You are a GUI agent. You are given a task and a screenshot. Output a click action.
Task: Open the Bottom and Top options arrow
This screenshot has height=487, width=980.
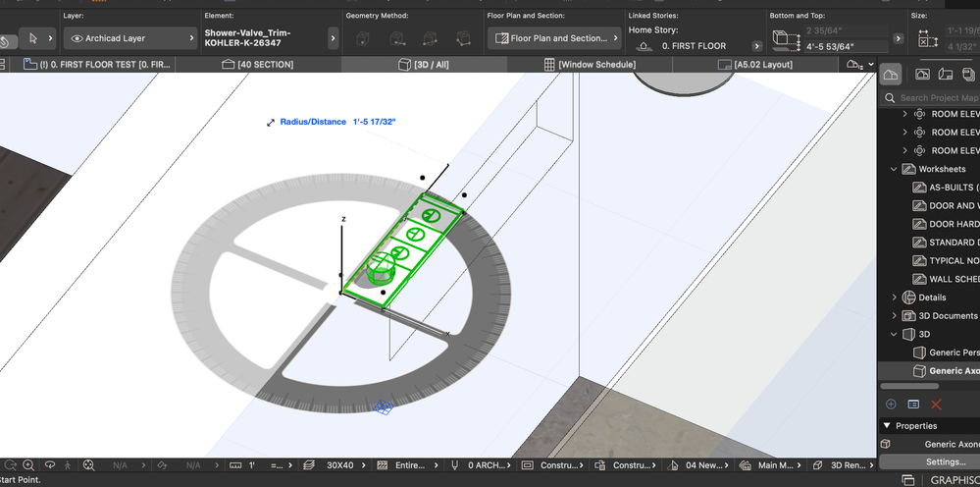tap(899, 38)
